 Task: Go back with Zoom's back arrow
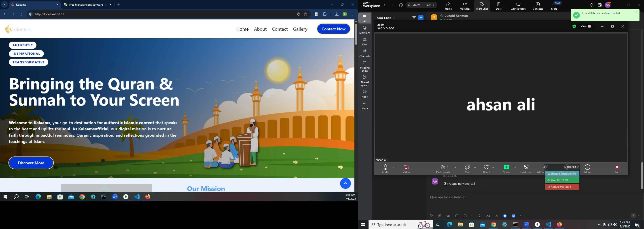(385, 5)
